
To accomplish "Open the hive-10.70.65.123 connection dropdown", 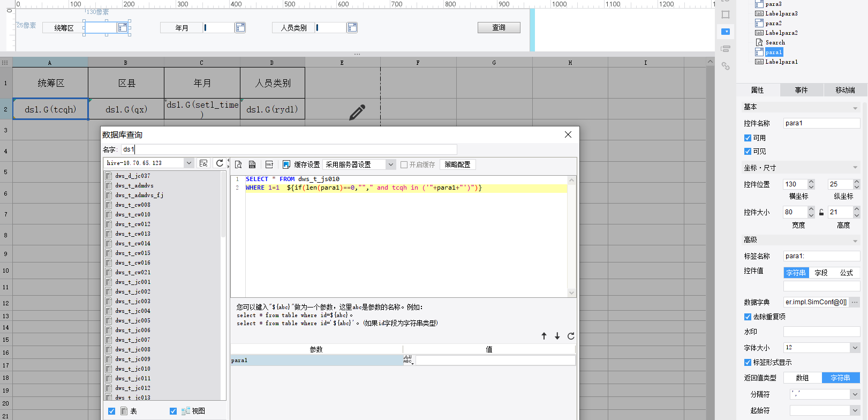I will coord(189,163).
